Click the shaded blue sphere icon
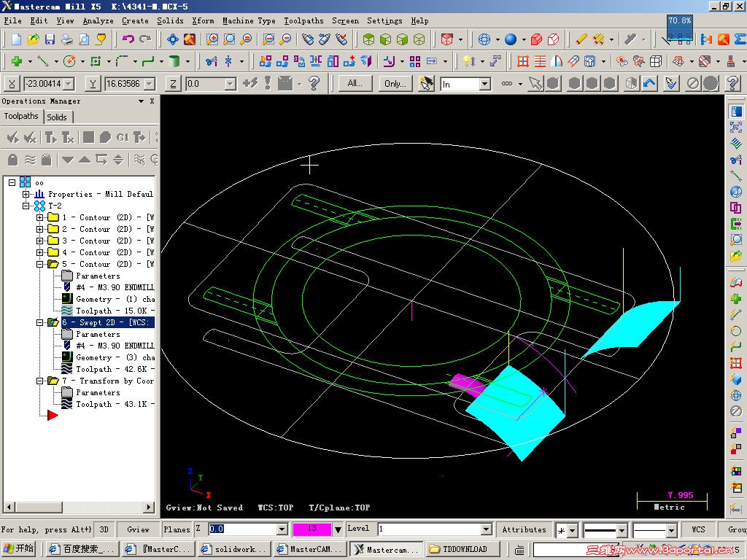This screenshot has width=747, height=560. click(511, 39)
